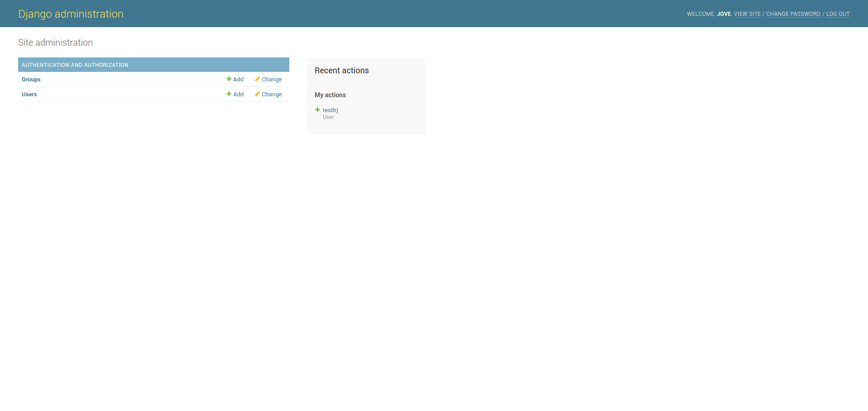Open the Groups model list
This screenshot has height=411, width=868.
point(31,80)
